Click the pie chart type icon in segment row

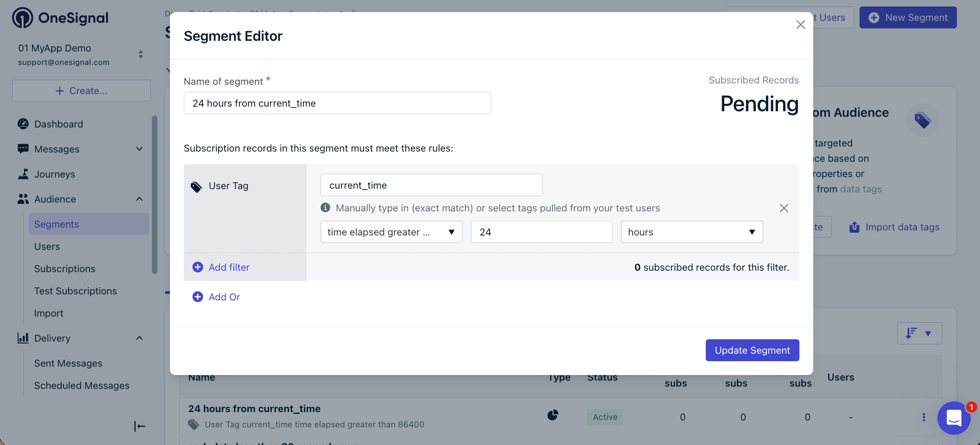click(x=553, y=415)
